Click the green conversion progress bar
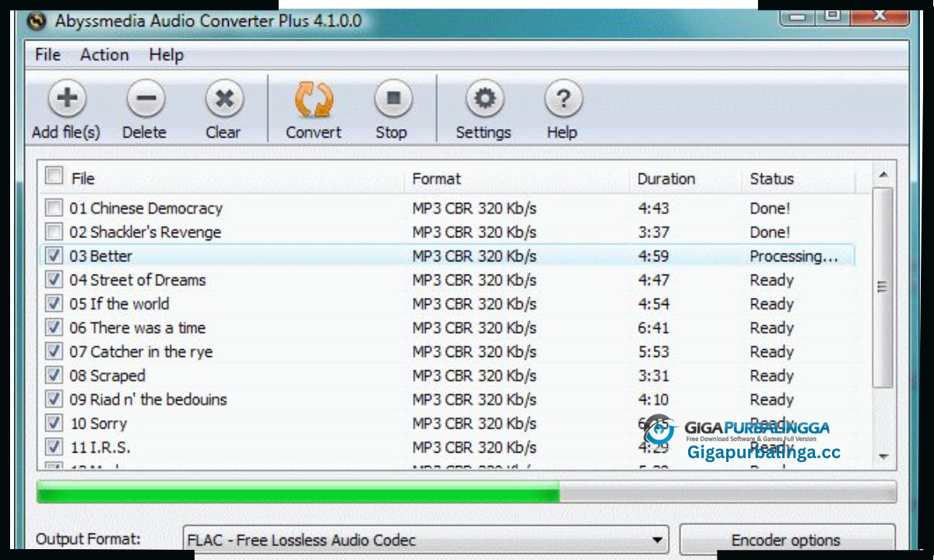 (x=298, y=492)
